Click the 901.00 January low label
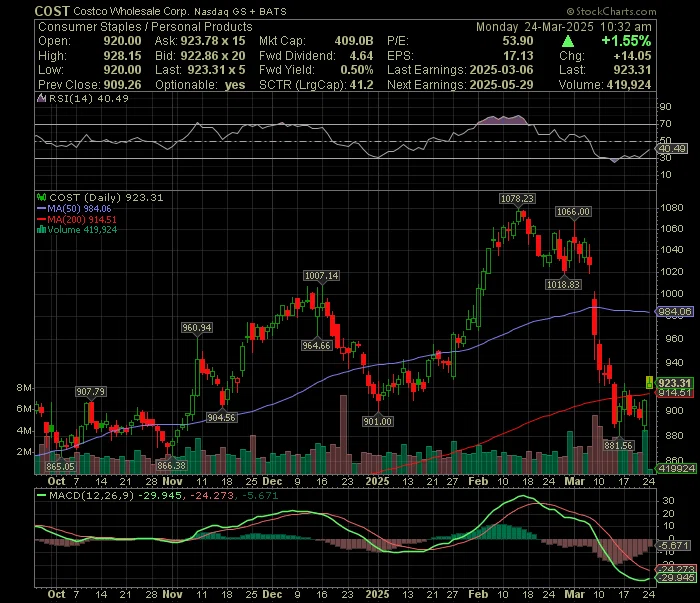The width and height of the screenshot is (700, 603). [x=378, y=421]
